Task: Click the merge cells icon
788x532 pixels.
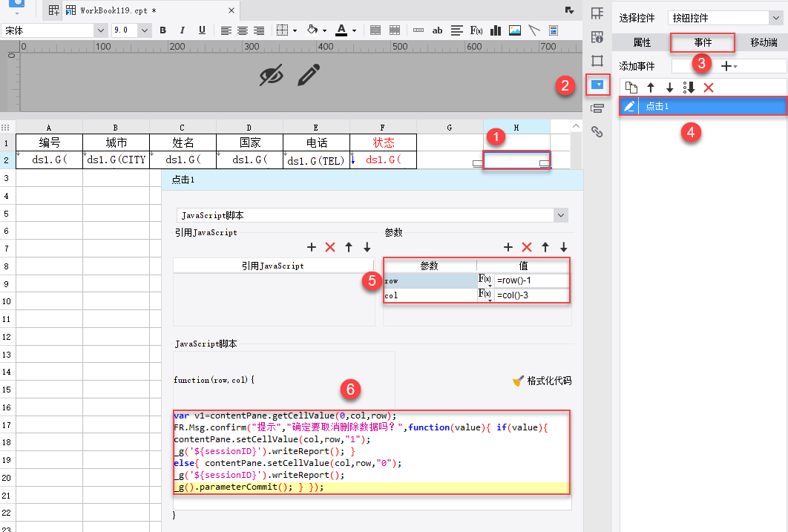Action: click(375, 30)
